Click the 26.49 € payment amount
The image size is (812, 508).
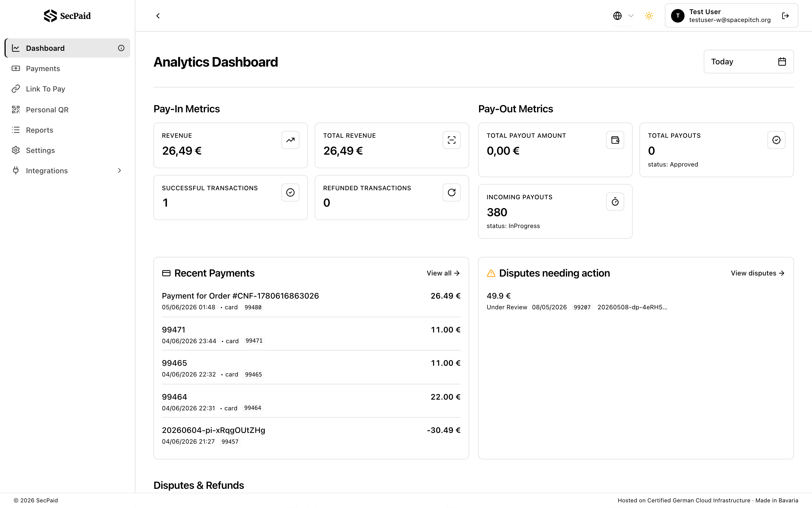click(x=445, y=296)
